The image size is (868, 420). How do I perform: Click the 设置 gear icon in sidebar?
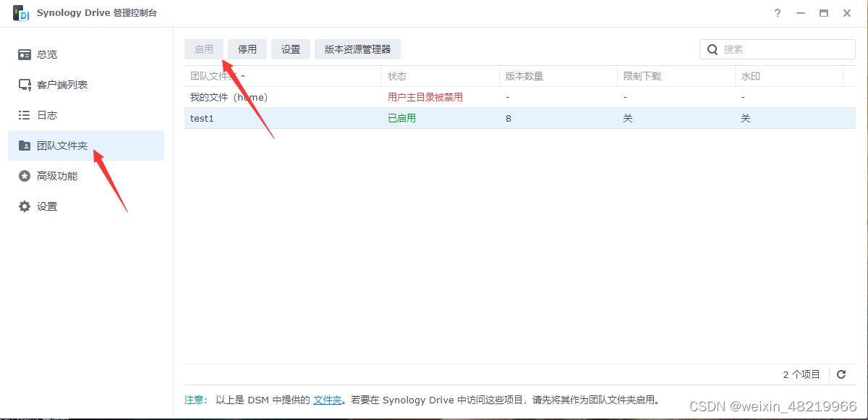click(25, 206)
